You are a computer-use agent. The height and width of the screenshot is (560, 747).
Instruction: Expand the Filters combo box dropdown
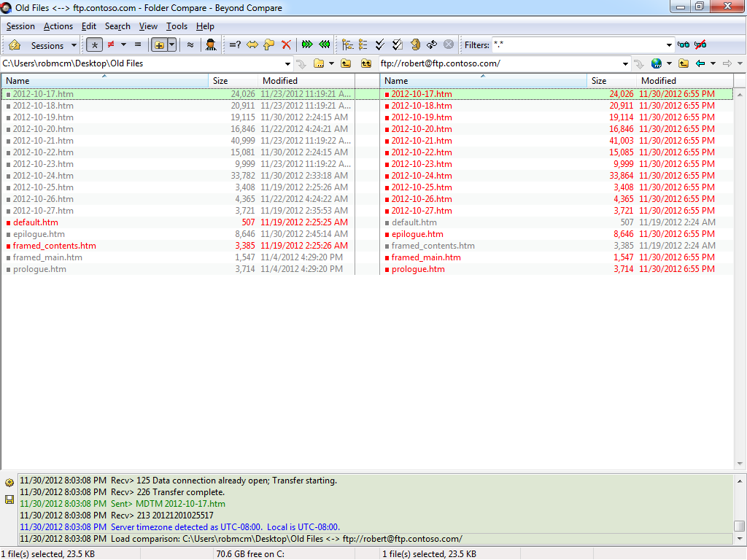(669, 45)
